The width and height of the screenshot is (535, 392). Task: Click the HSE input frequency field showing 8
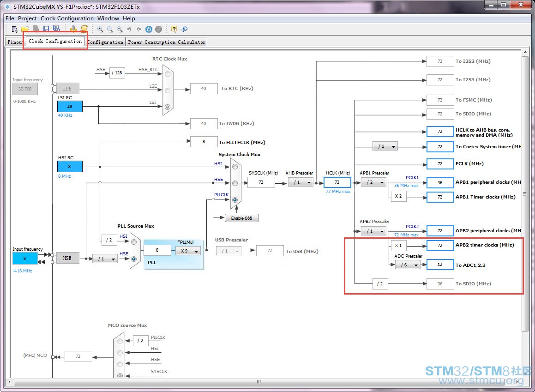click(25, 258)
